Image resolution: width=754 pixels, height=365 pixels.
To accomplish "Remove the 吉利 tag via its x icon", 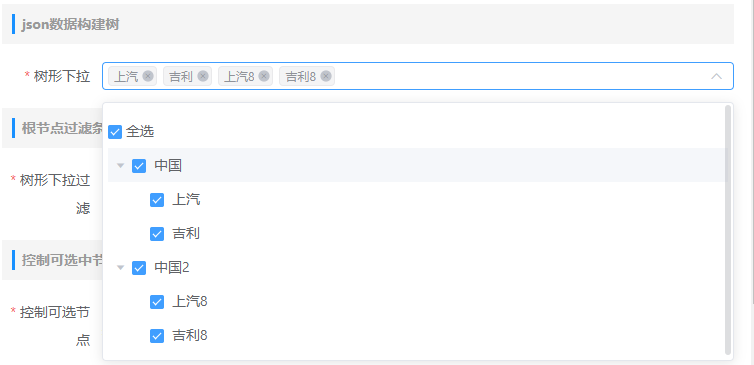I will click(203, 76).
